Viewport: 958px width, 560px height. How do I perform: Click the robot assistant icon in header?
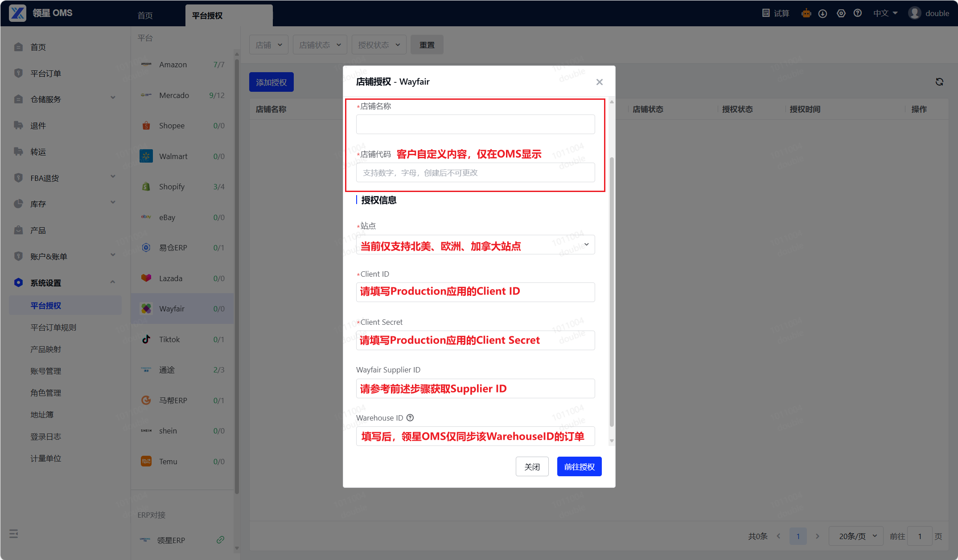click(x=806, y=13)
